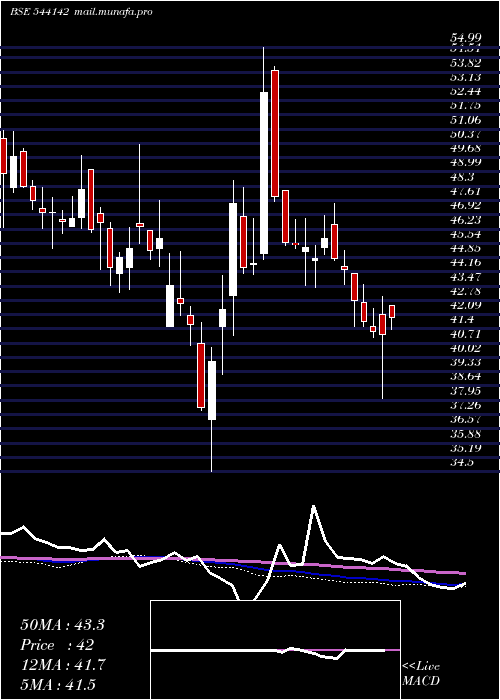Choose the 42.78 price level label
500x700 pixels.
465,291
